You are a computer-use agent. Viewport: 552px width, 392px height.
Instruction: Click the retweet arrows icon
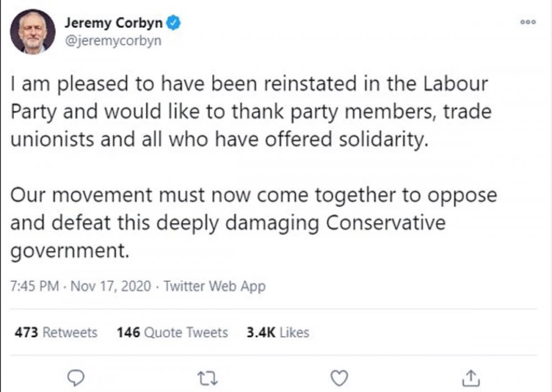pos(209,377)
